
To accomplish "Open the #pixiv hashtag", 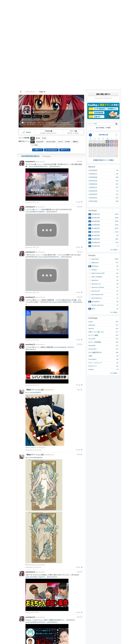I will [x=91, y=322].
